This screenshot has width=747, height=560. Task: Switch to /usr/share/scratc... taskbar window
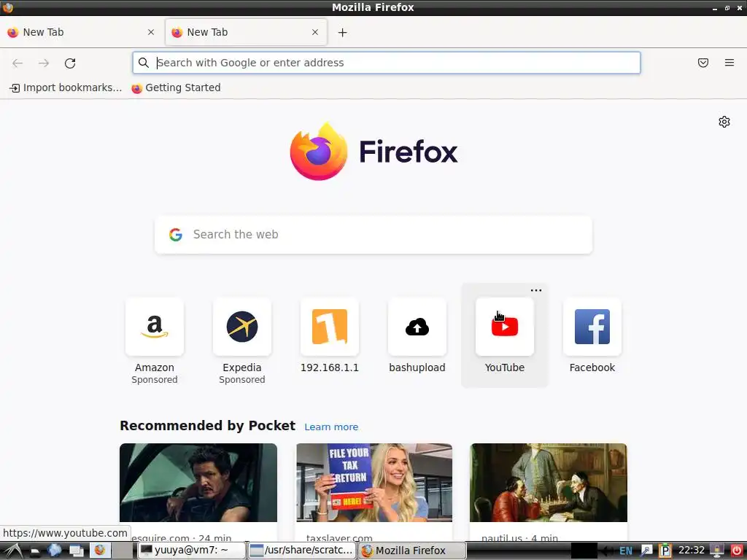pyautogui.click(x=303, y=551)
